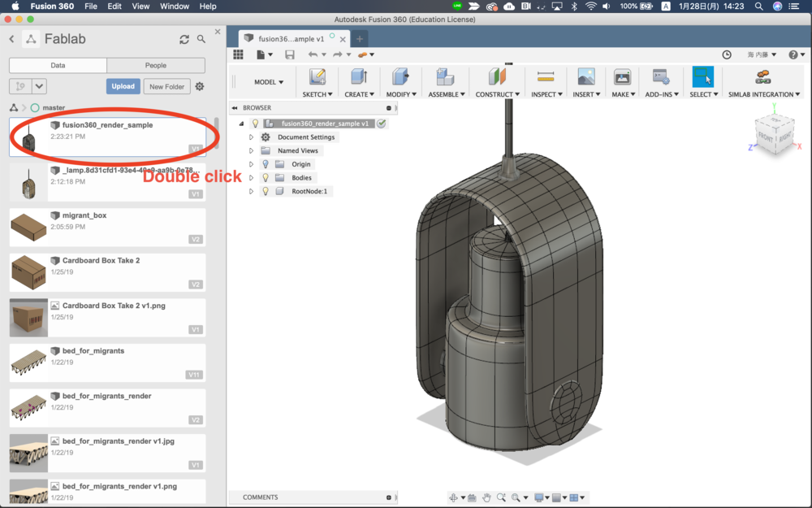This screenshot has width=812, height=508.
Task: Expand the Document Settings node
Action: 252,137
